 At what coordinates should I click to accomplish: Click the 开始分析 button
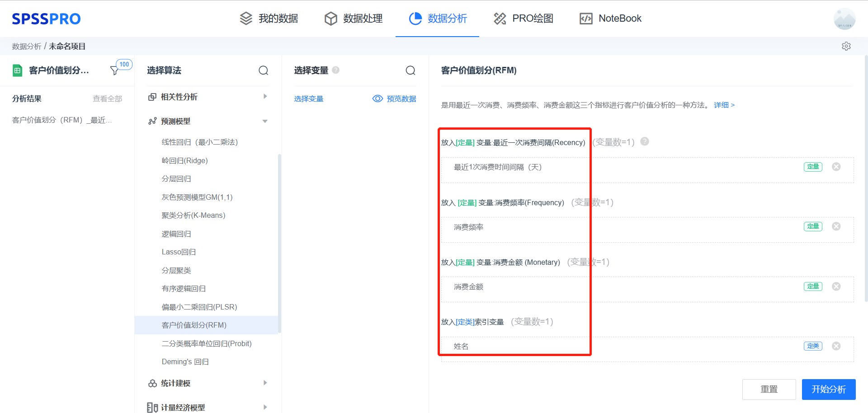click(829, 389)
